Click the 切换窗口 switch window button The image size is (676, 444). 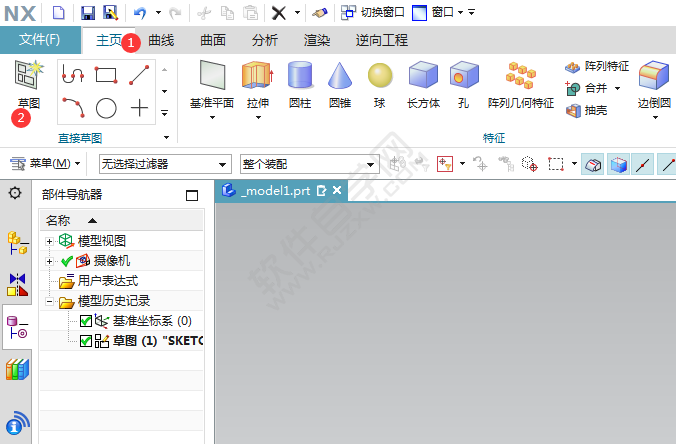[372, 13]
